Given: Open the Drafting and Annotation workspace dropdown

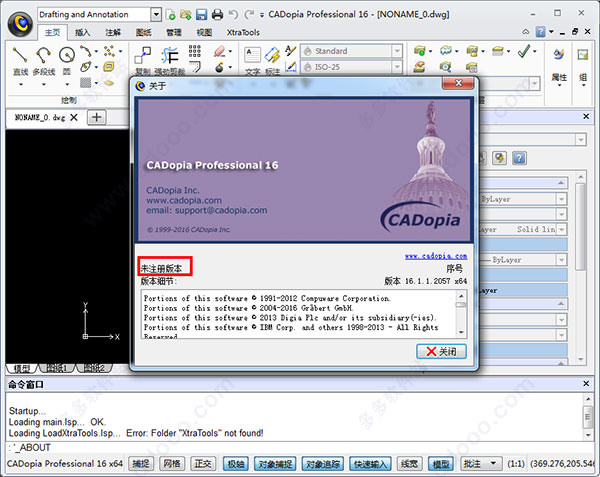Looking at the screenshot, I should [x=156, y=15].
